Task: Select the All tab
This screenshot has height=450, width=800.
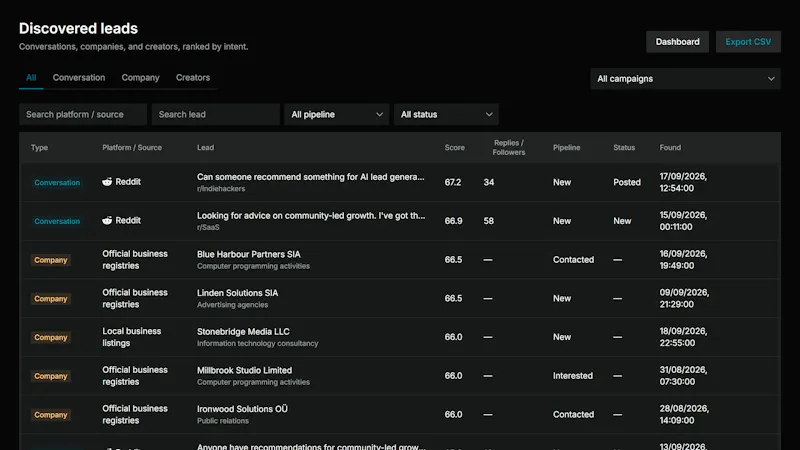Action: click(x=31, y=78)
